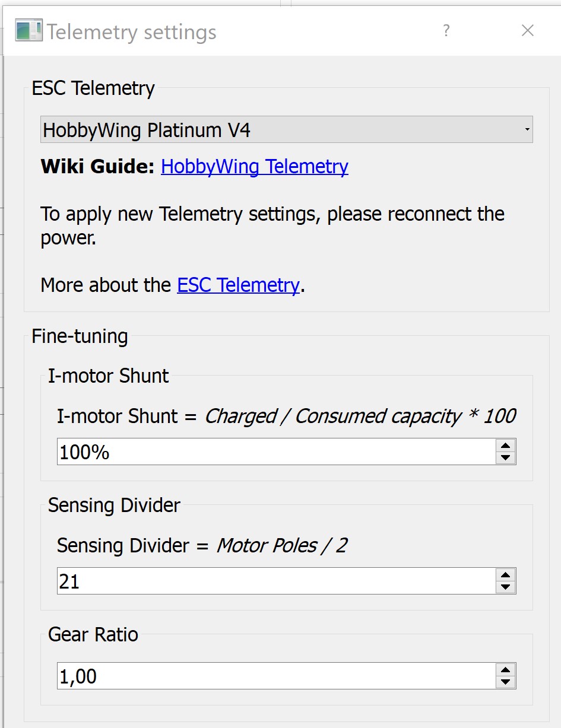Screen dimensions: 561x728
Task: Open the HobbyWing Platinum V4 dropdown
Action: 286,130
